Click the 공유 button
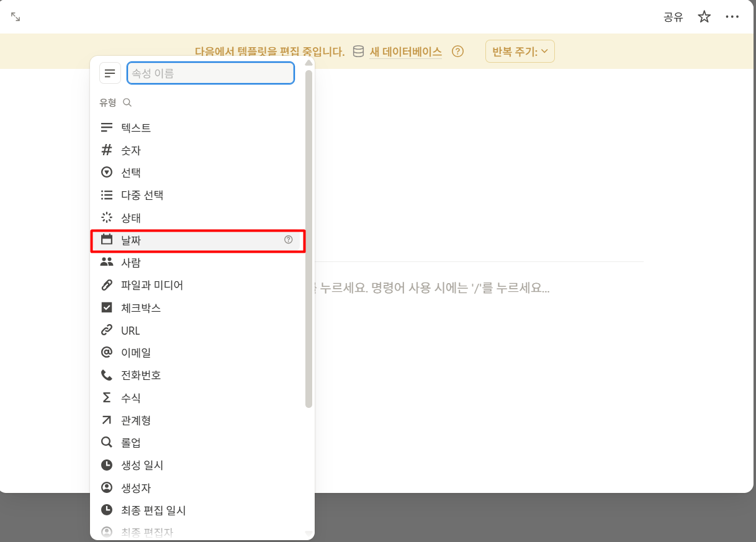Viewport: 756px width, 542px height. (673, 17)
